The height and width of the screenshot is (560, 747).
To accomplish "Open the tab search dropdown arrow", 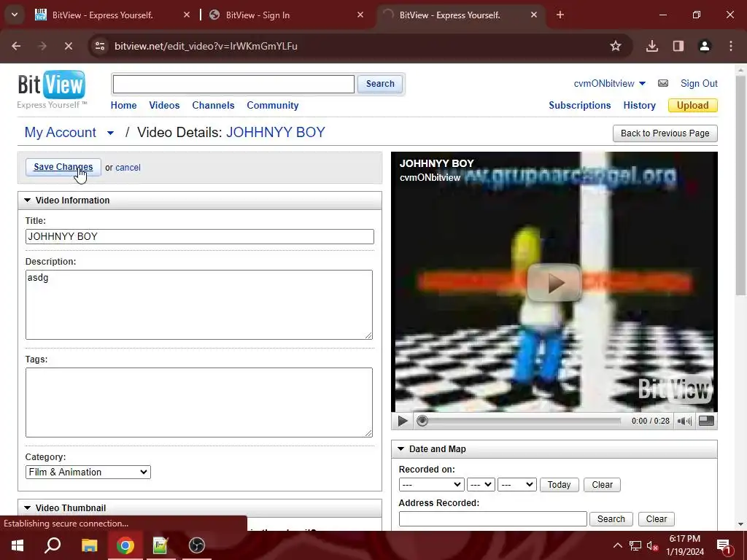I will click(x=15, y=15).
